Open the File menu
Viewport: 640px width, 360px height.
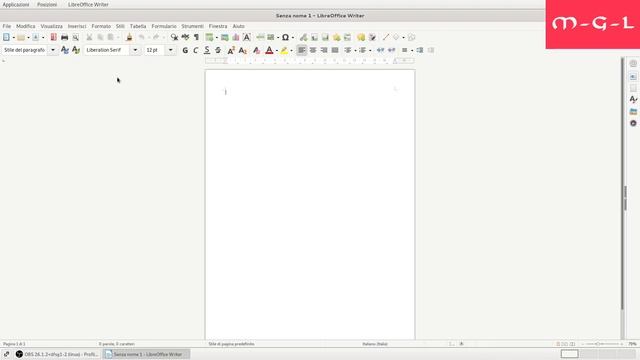point(7,26)
